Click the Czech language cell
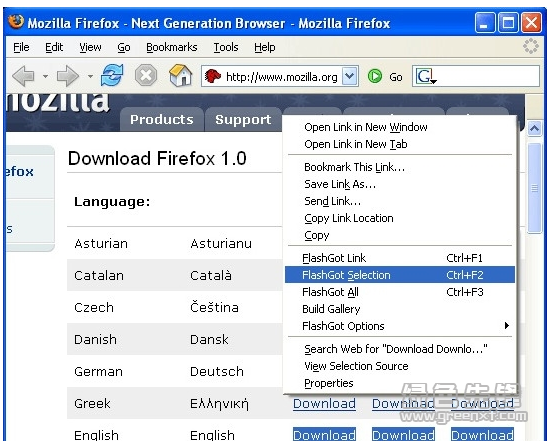549x441 pixels. pyautogui.click(x=94, y=308)
